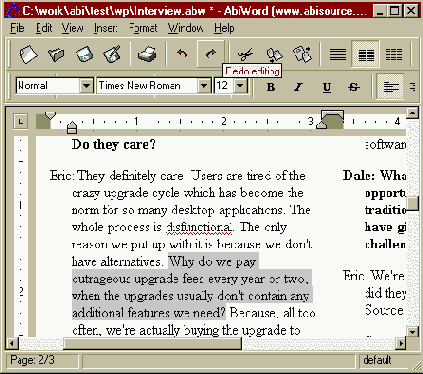Click the AbiWord title bar icon
Viewport: 423px width, 374px height.
[x=13, y=11]
